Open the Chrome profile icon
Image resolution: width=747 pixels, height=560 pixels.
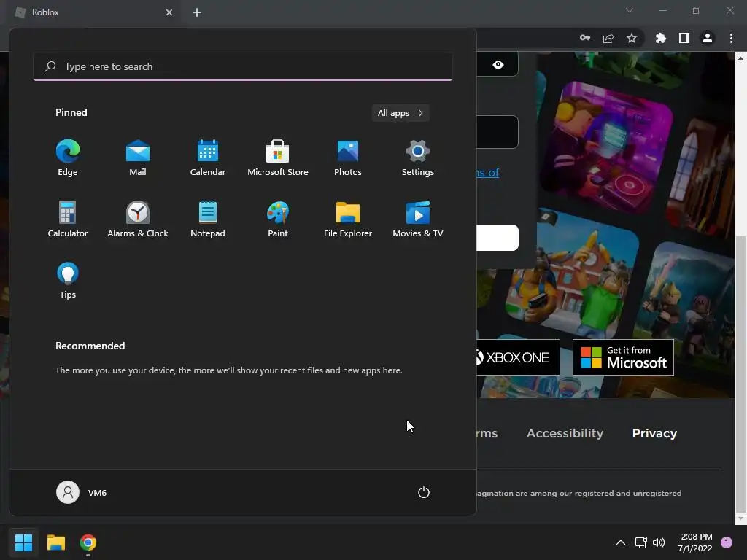(x=708, y=38)
